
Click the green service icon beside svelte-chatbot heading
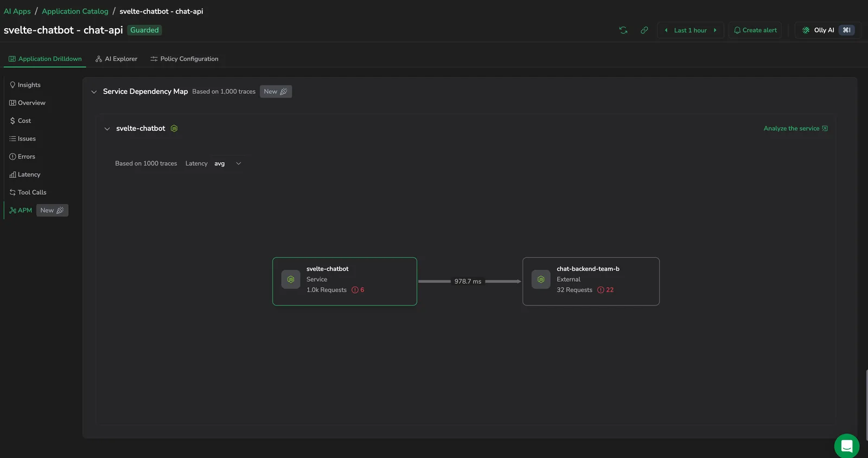click(174, 129)
